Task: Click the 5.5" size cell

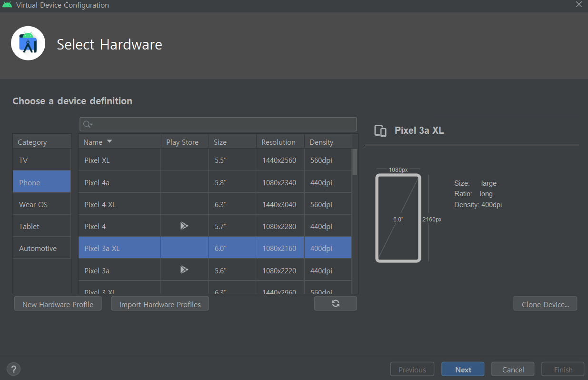Action: pos(232,160)
